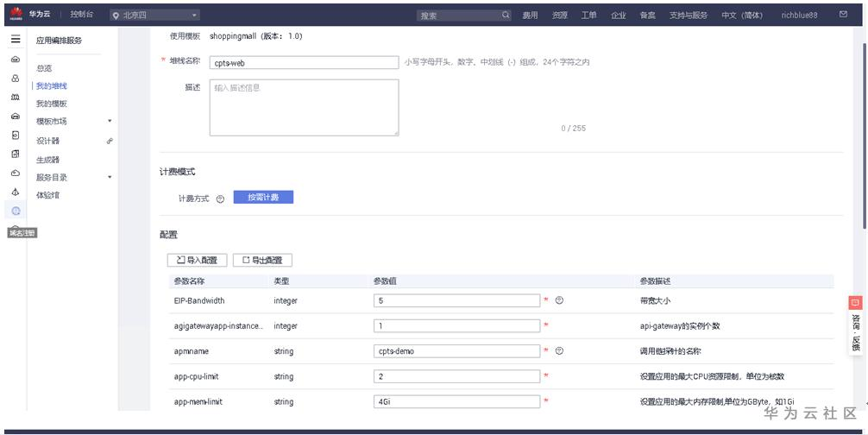Viewport: 868px width, 435px height.
Task: Edit the app-cpu-limit value field
Action: coord(456,376)
